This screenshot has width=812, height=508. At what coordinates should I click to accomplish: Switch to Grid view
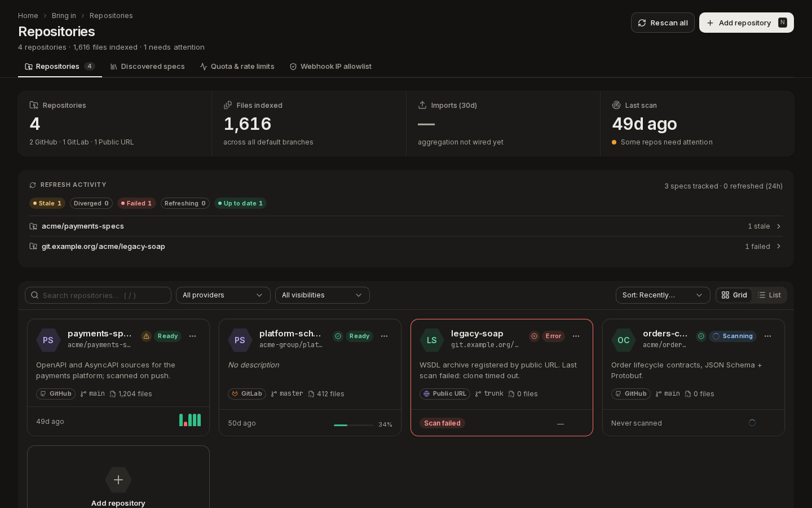[734, 295]
